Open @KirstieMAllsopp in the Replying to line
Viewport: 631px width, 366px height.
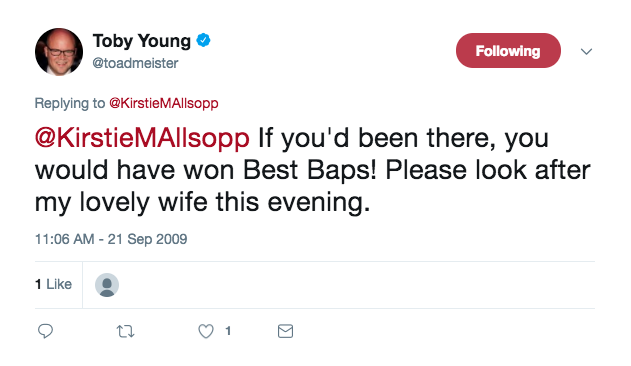pyautogui.click(x=164, y=103)
